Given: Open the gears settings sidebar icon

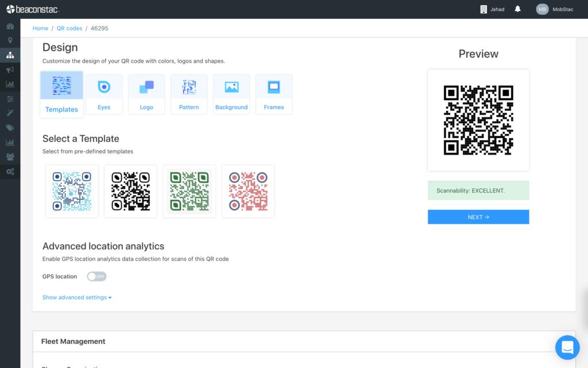Looking at the screenshot, I should pyautogui.click(x=10, y=171).
